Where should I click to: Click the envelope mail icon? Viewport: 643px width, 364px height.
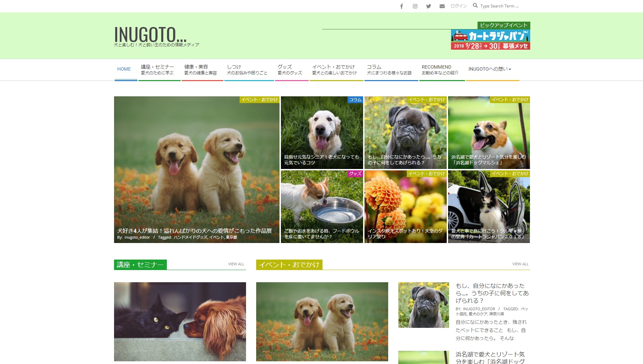[442, 6]
